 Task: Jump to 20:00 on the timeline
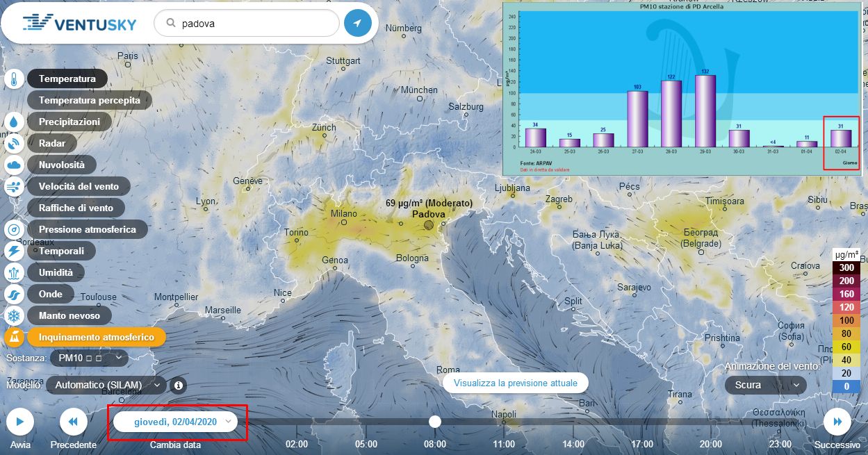click(711, 444)
